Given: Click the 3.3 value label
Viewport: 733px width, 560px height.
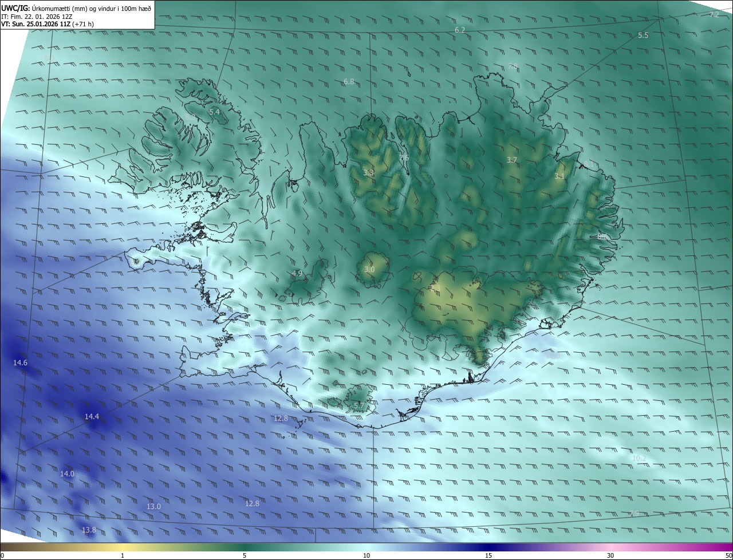Looking at the screenshot, I should 368,172.
